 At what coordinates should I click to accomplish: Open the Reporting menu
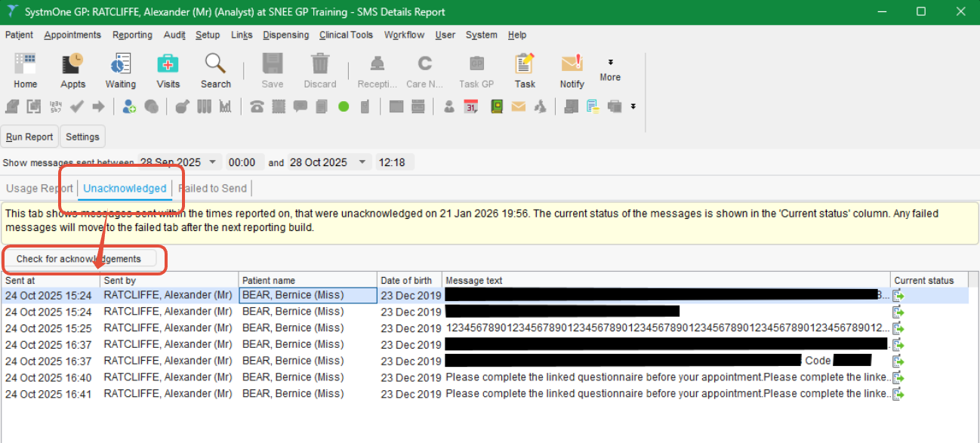pos(132,35)
